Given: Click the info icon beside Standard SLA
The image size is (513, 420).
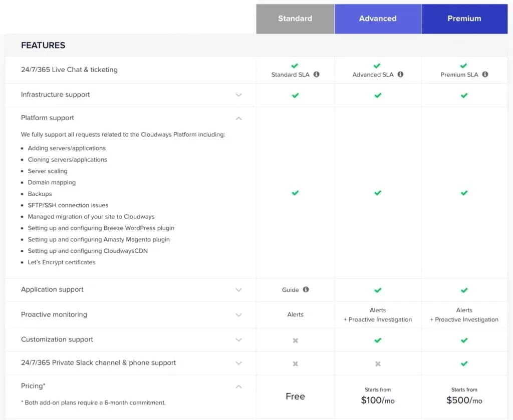Looking at the screenshot, I should pos(316,75).
